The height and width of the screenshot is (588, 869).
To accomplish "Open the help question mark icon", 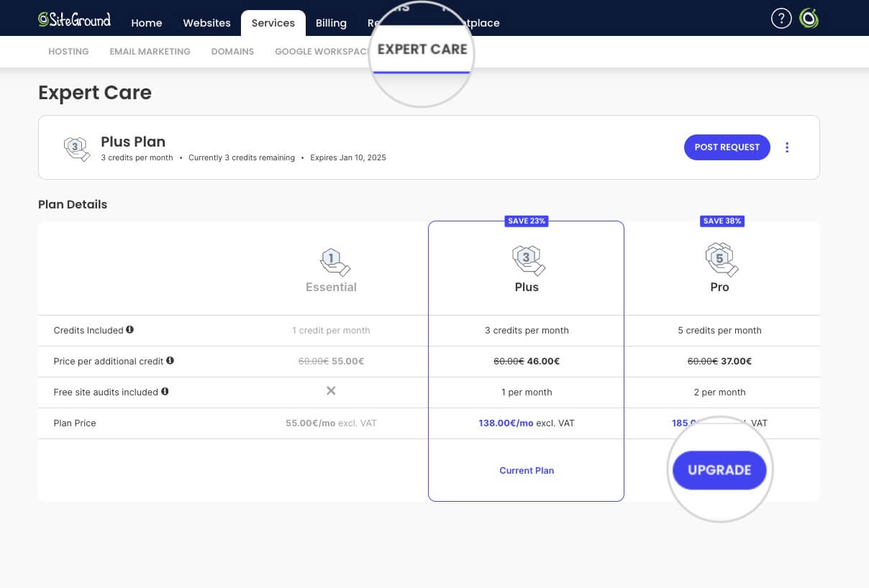I will (x=781, y=19).
